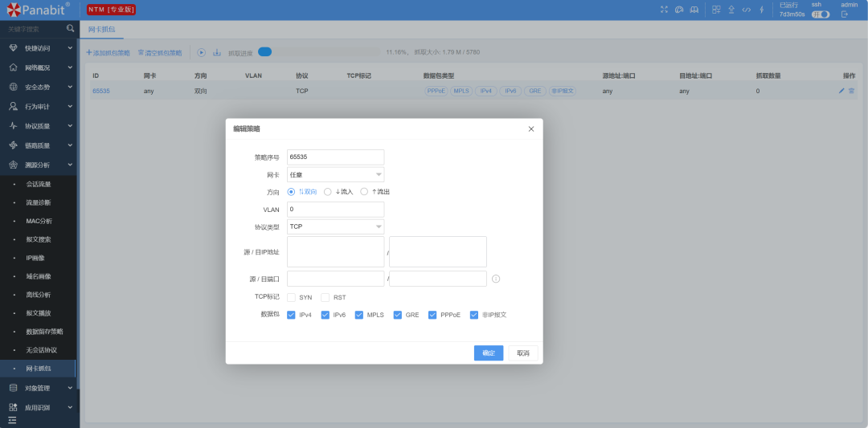868x428 pixels.
Task: Uncheck the IPv4 packet checkbox
Action: click(x=291, y=315)
